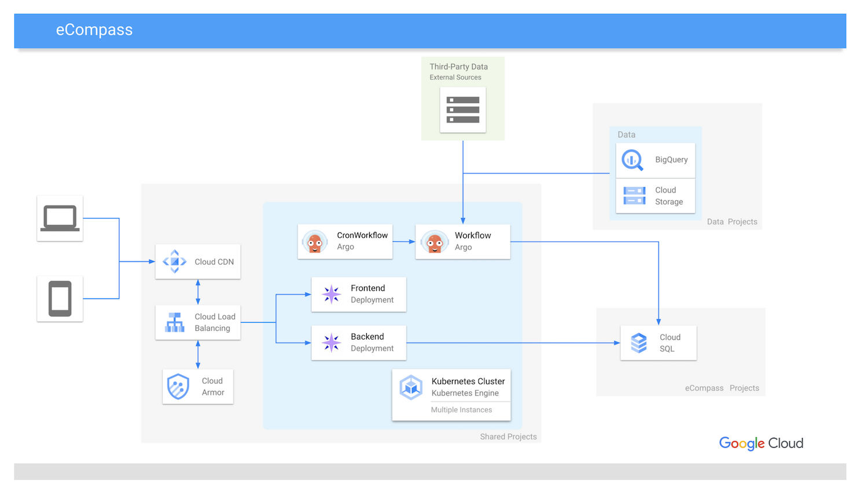Image resolution: width=868 pixels, height=491 pixels.
Task: Click the Cloud Armor shield icon
Action: tap(178, 386)
